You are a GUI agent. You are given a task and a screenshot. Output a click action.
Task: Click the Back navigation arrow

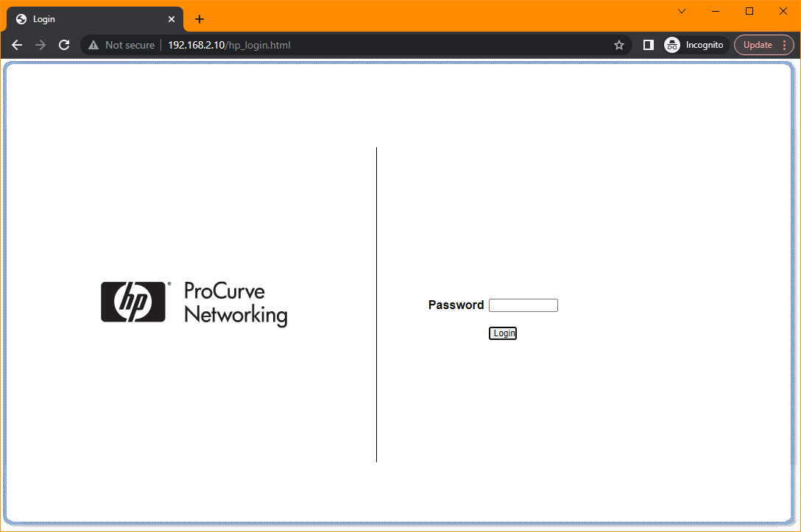[17, 45]
